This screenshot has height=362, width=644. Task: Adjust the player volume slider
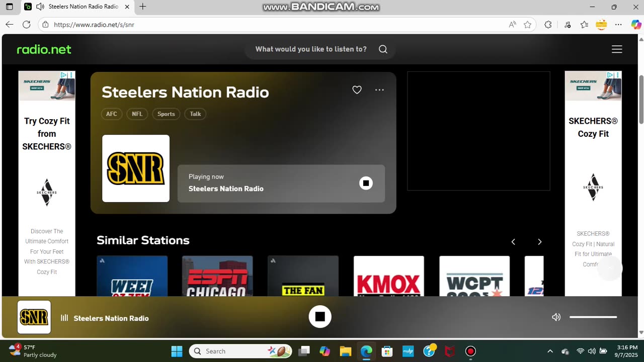(593, 317)
